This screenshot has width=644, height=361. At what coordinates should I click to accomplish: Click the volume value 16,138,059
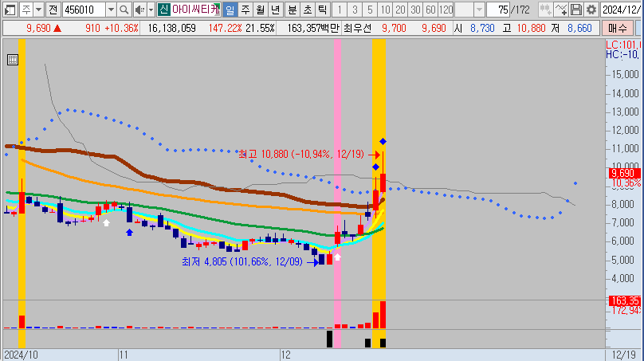coord(171,29)
